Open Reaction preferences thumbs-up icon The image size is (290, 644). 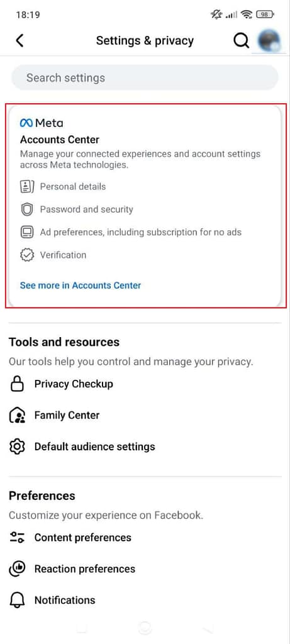pos(17,569)
